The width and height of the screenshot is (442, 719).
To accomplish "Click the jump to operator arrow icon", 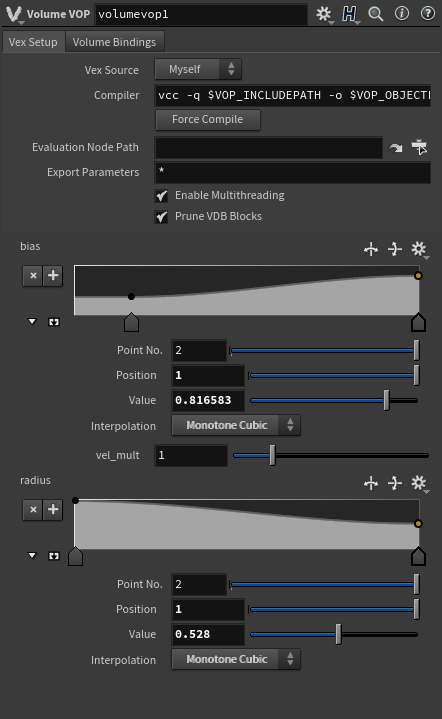I will coord(395,148).
